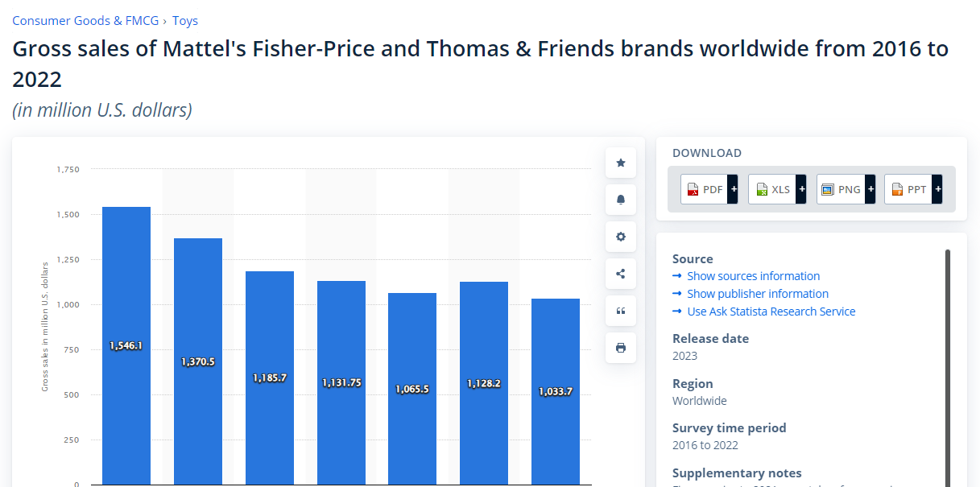The height and width of the screenshot is (487, 980).
Task: Click '2016 to 2022' survey period value
Action: [705, 445]
